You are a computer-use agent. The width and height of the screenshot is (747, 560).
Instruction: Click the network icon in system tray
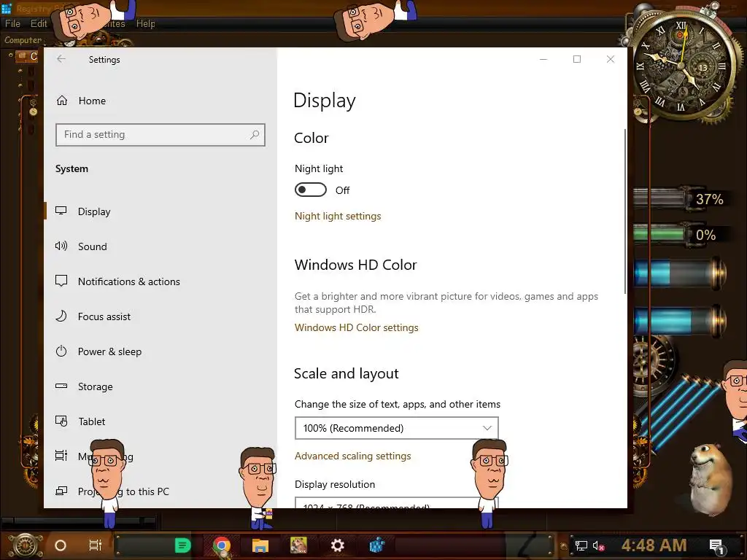581,545
